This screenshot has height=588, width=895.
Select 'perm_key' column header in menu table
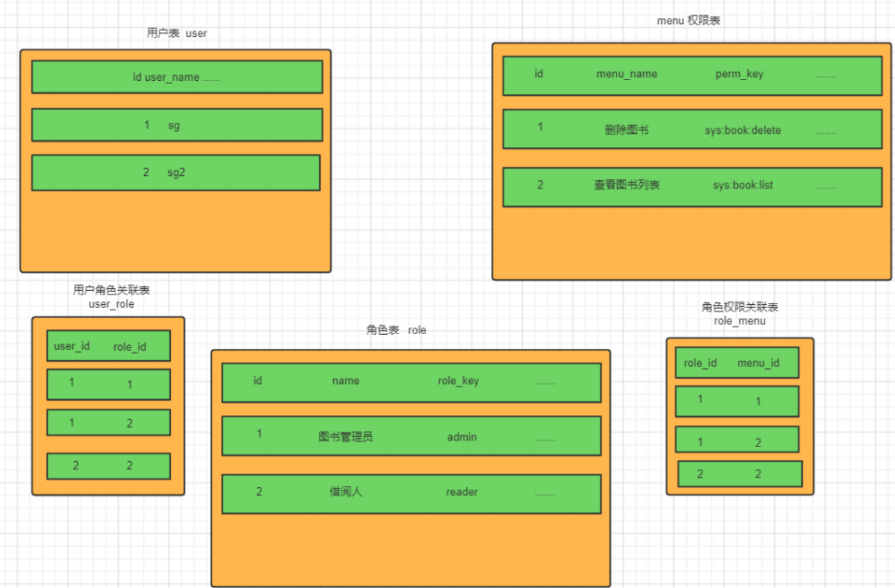pos(739,74)
